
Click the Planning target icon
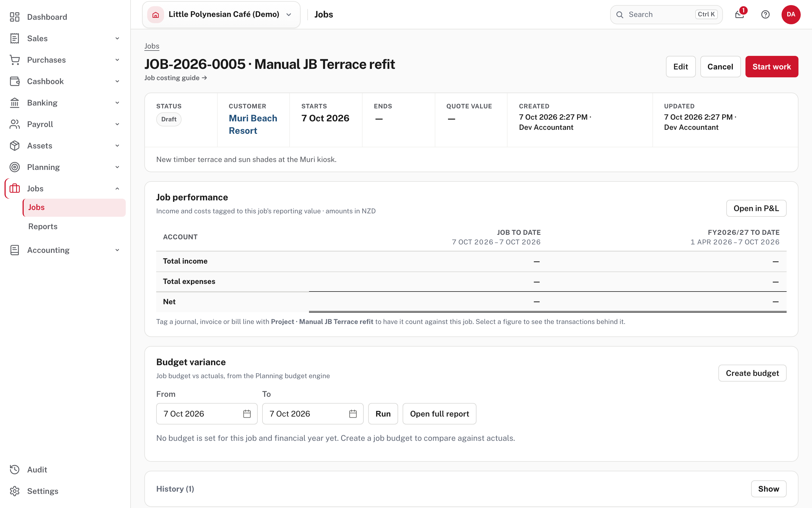coord(14,167)
